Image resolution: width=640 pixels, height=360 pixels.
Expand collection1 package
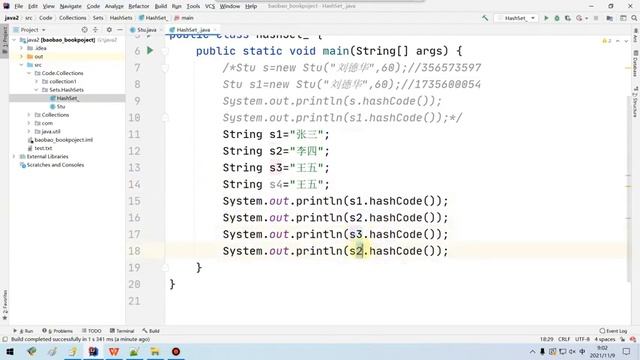[36, 82]
